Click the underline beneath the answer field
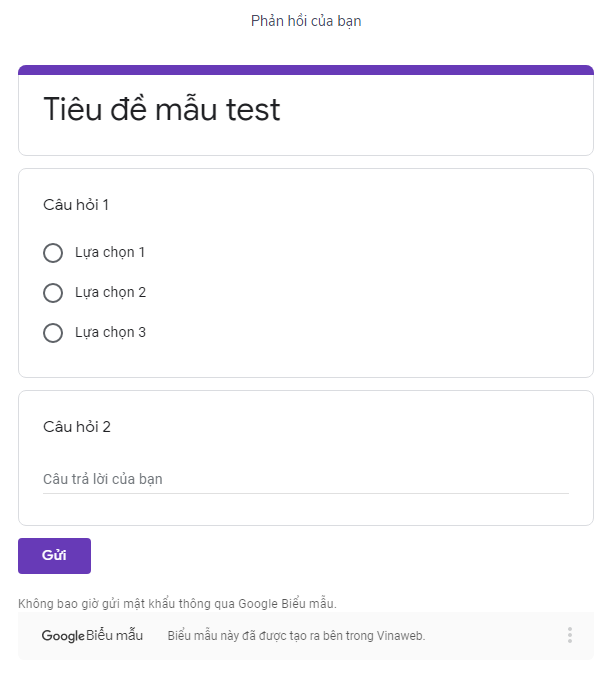 pyautogui.click(x=305, y=493)
